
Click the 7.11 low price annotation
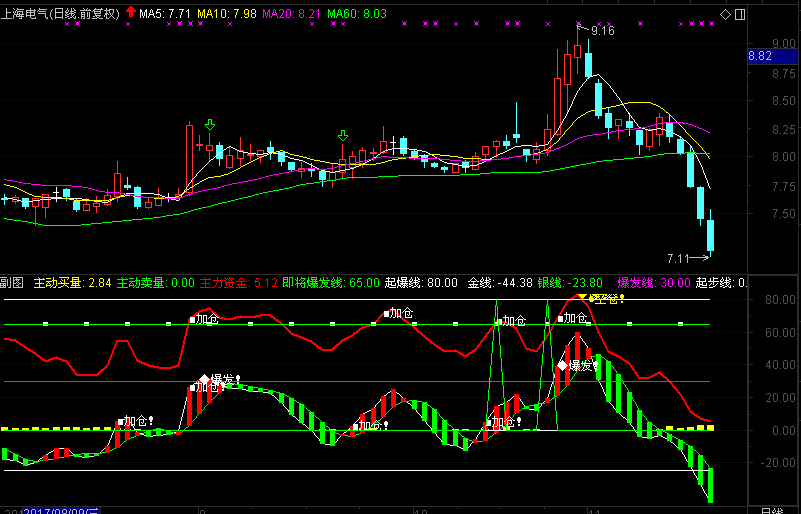(678, 259)
